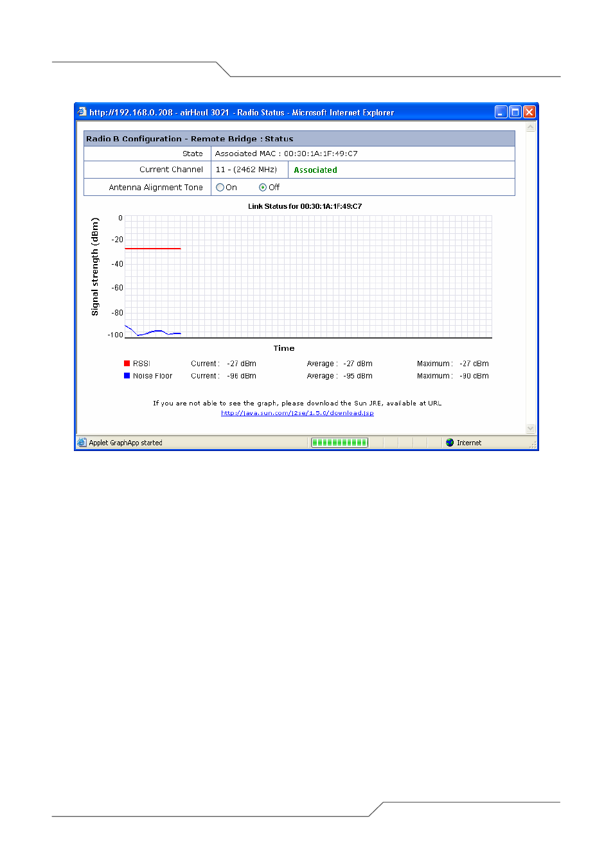613x868 pixels.
Task: Click the scrollbar up arrow
Action: click(x=531, y=127)
